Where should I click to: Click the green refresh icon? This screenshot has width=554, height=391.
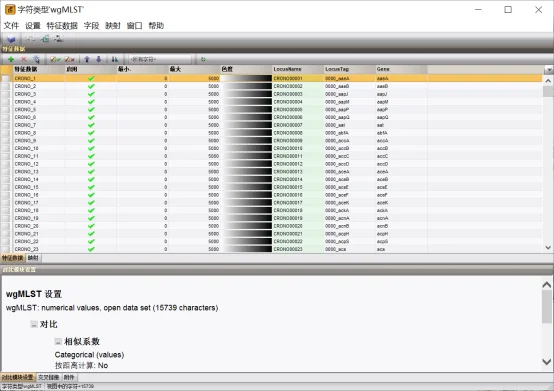pyautogui.click(x=203, y=59)
